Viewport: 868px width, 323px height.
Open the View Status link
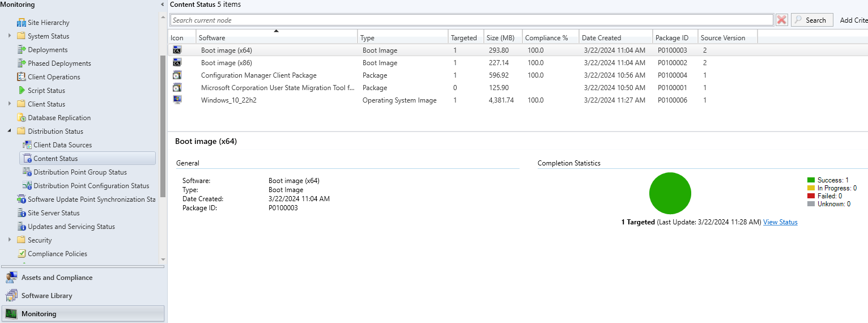click(780, 222)
